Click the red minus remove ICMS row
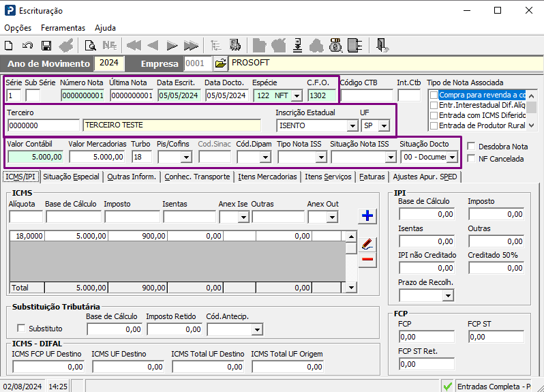 (x=367, y=260)
